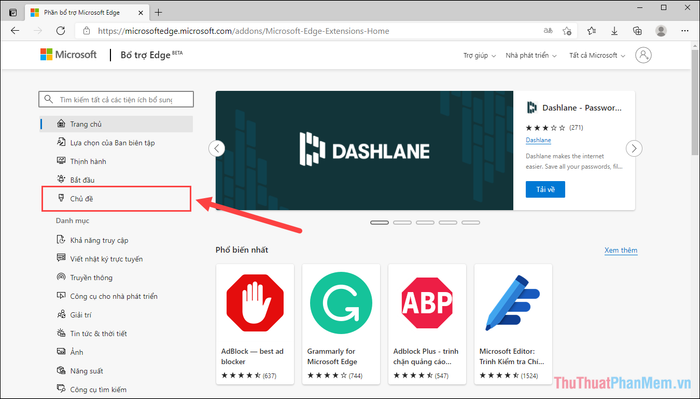This screenshot has width=700, height=399.
Task: Open the tab actions menu icon
Action: 13,12
